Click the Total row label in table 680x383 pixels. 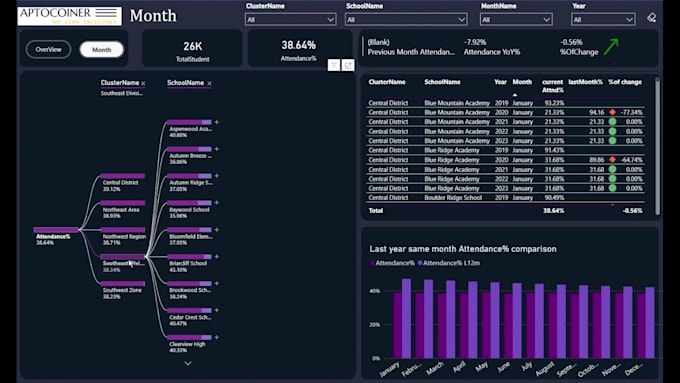pos(376,211)
